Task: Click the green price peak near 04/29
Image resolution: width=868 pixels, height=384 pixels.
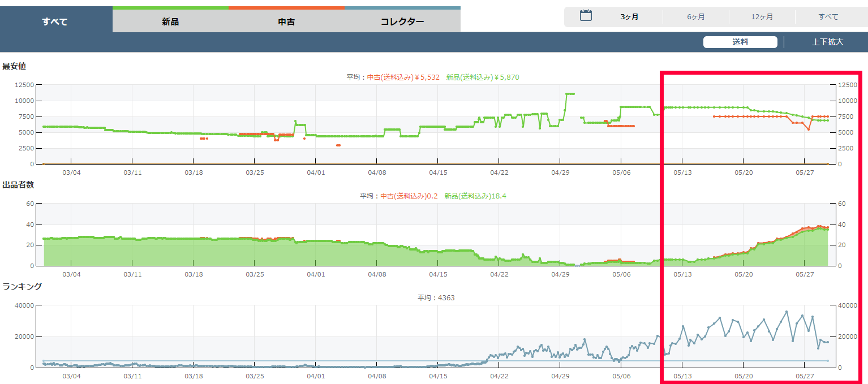Action: 569,94
